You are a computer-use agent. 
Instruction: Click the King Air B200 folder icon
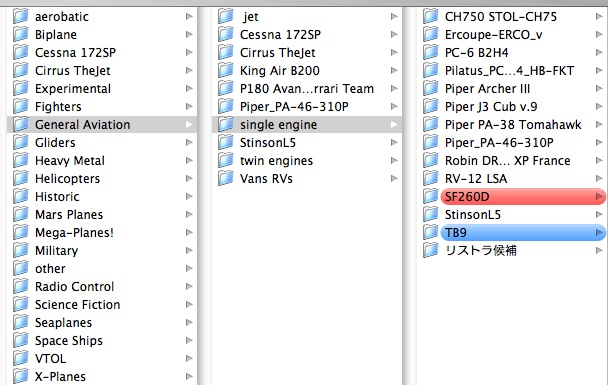225,70
